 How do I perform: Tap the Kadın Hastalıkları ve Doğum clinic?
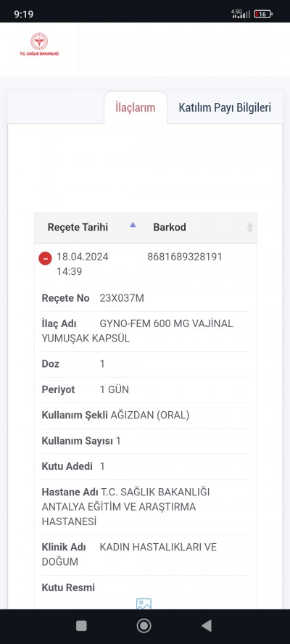129,555
